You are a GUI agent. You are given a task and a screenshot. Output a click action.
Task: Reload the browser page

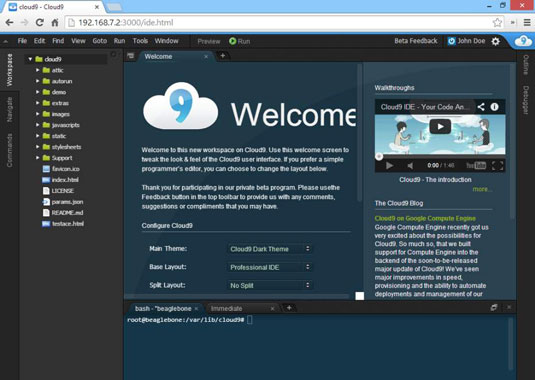coord(40,23)
